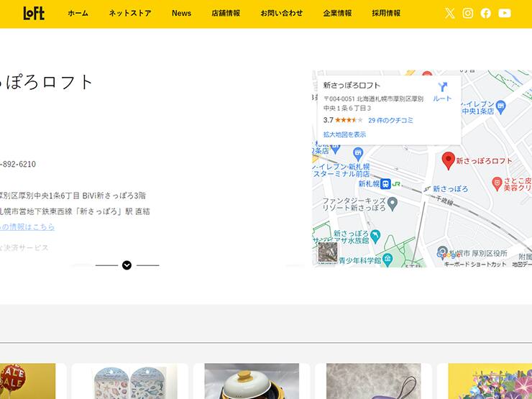
Task: Open the sea sticker product thumbnail
Action: 129,381
